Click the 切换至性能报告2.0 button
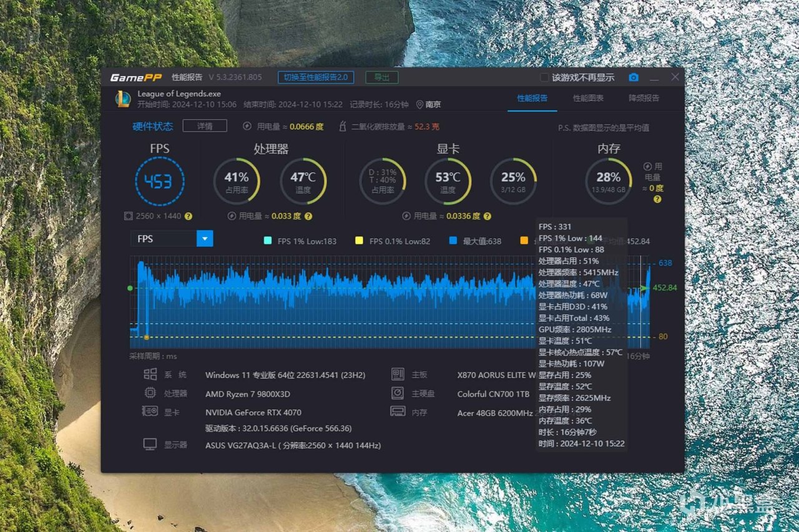This screenshot has width=799, height=532. (316, 77)
